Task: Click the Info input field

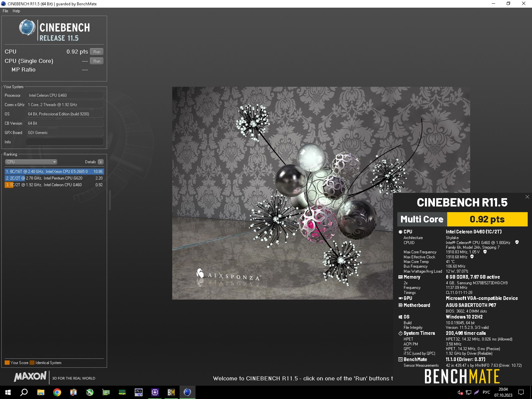Action: (x=65, y=142)
